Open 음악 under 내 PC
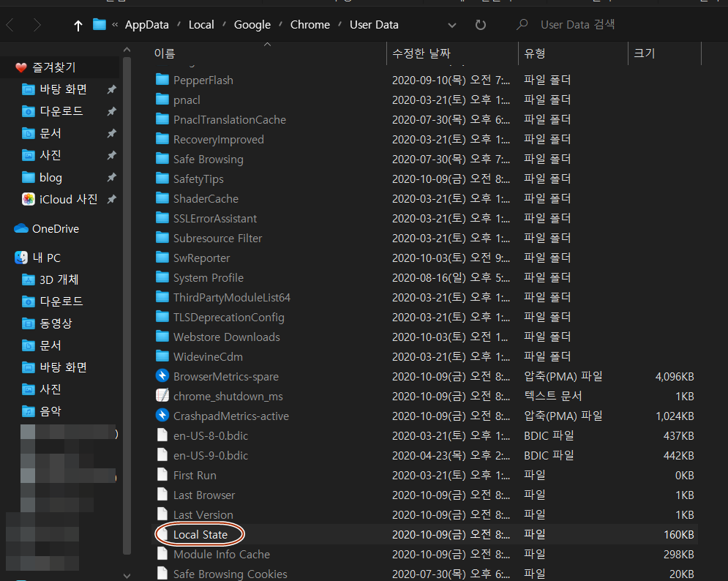This screenshot has width=728, height=581. [x=50, y=411]
